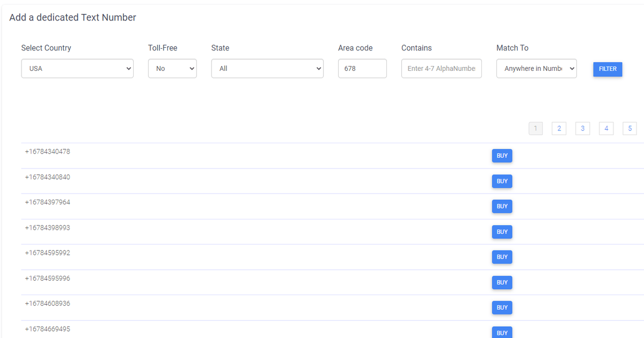Open results page 5
644x338 pixels.
click(630, 128)
